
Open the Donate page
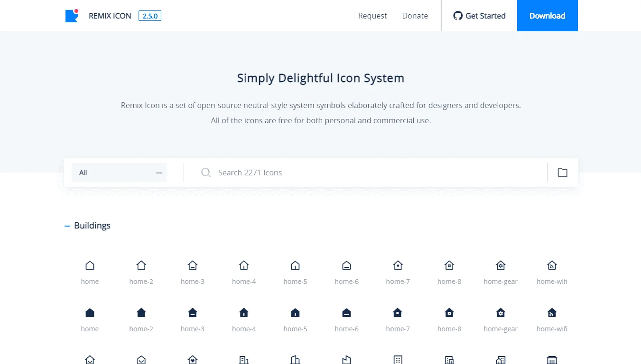(415, 16)
